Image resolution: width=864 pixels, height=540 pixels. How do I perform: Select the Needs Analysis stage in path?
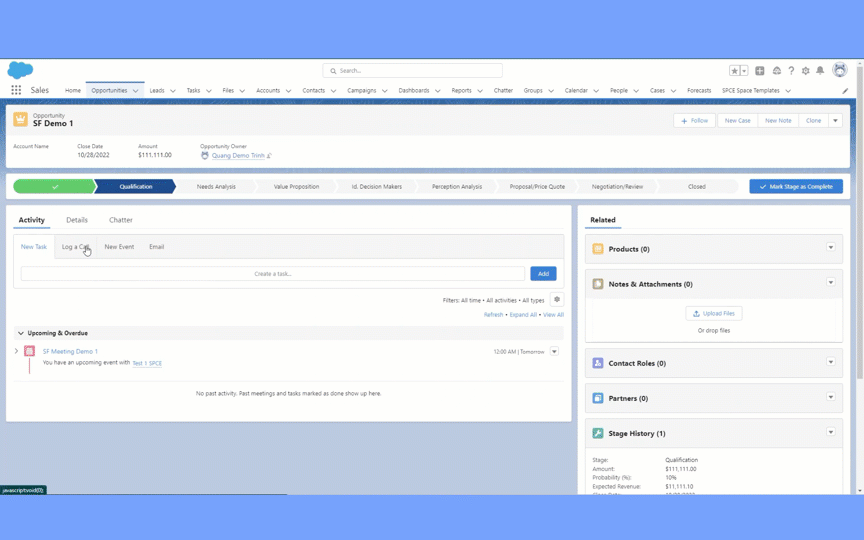point(216,187)
